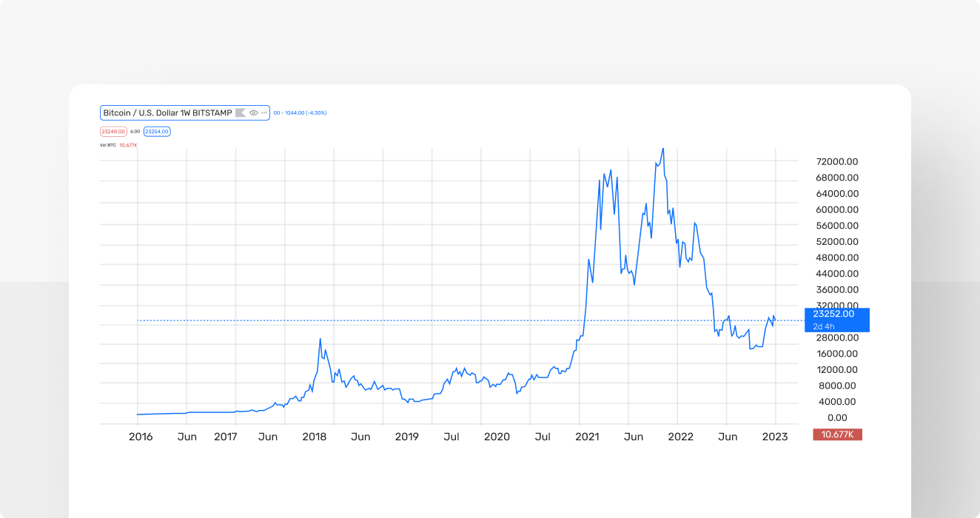The height and width of the screenshot is (518, 980).
Task: Open the three-dots more menu in legend
Action: coord(264,112)
